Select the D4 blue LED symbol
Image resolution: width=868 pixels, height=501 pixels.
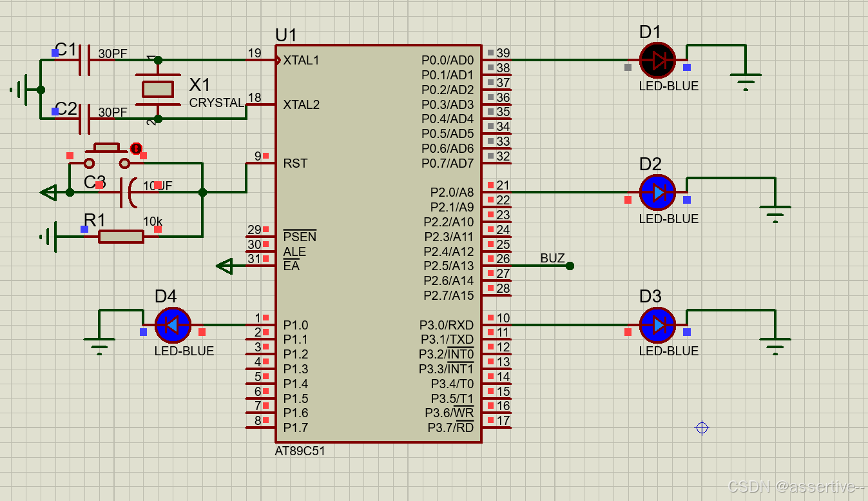pyautogui.click(x=173, y=325)
